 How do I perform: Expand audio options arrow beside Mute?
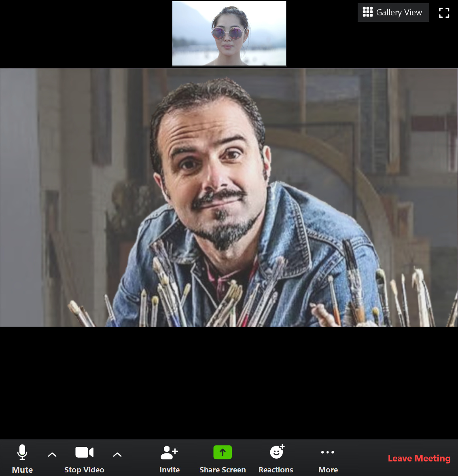(x=52, y=455)
